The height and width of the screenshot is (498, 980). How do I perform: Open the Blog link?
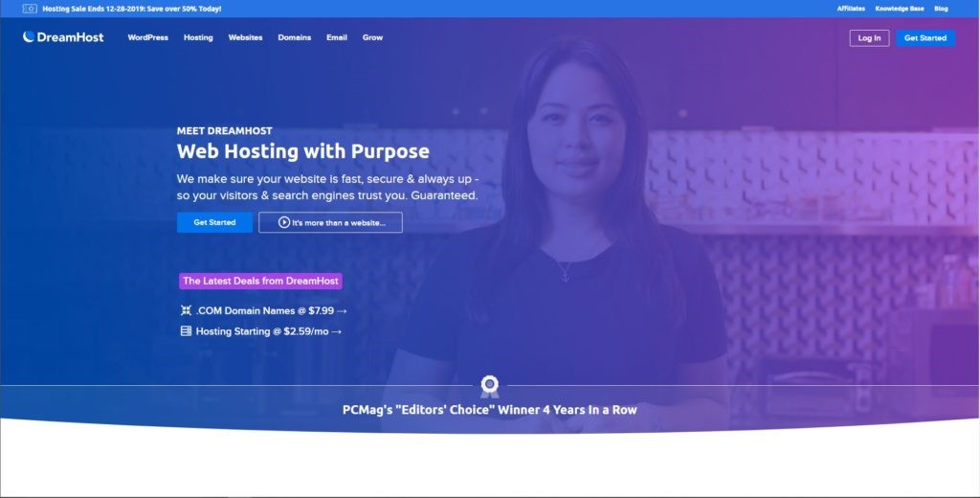941,9
